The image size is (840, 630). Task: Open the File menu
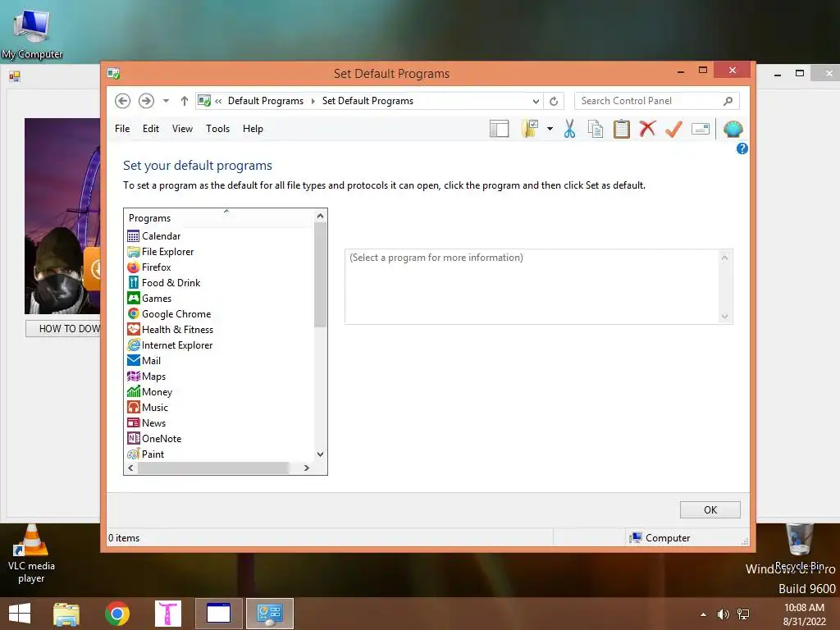pyautogui.click(x=122, y=129)
